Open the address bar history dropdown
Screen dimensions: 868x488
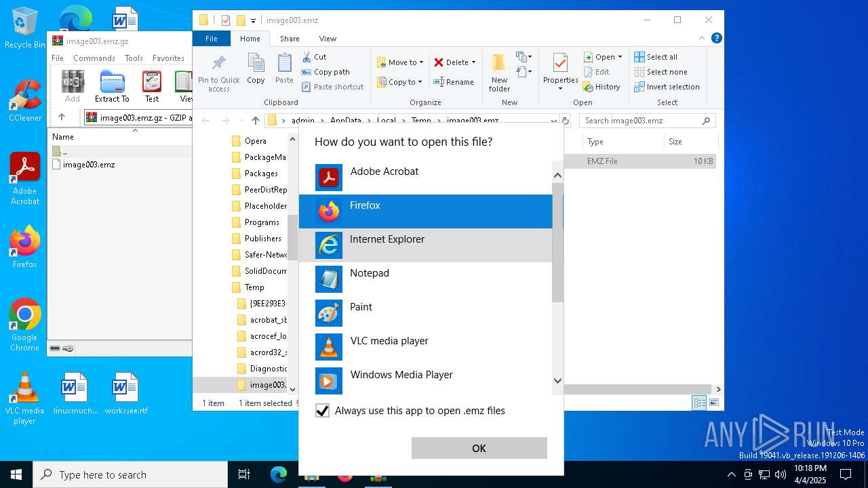tap(554, 121)
